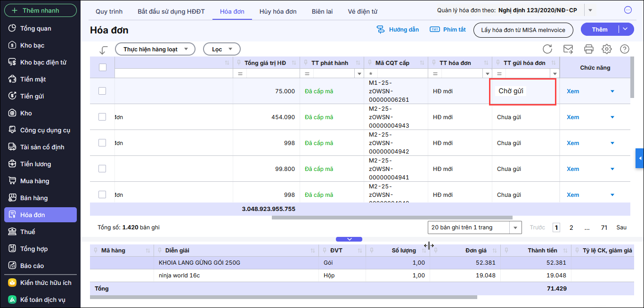Viewport: 644px width, 308px height.
Task: Open table settings gear icon
Action: (x=607, y=49)
